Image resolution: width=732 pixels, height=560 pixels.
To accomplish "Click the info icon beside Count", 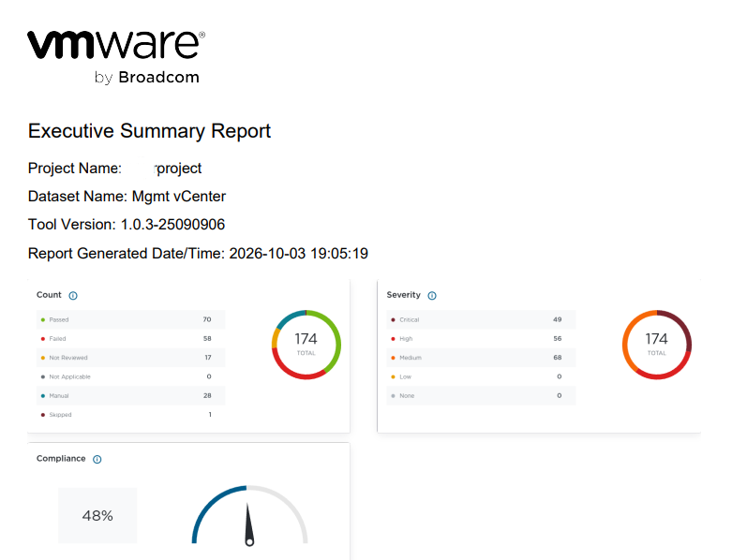I will (x=73, y=296).
